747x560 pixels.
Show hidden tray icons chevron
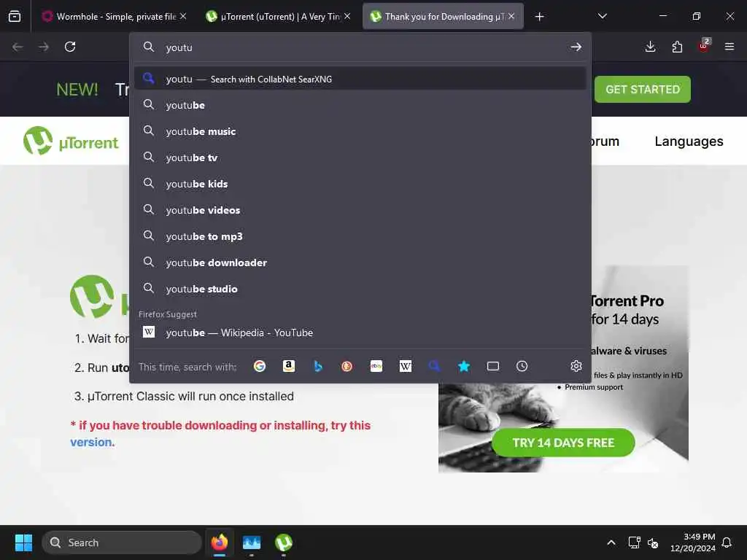tap(611, 542)
